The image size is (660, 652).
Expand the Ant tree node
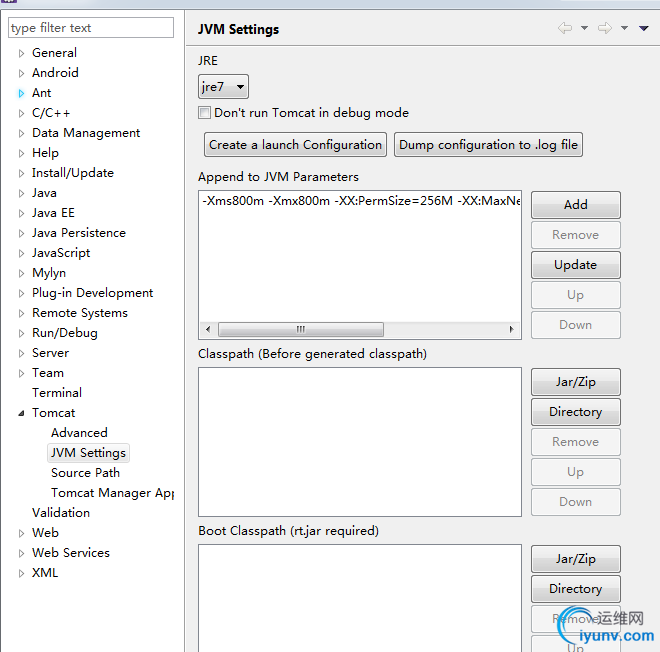click(21, 93)
